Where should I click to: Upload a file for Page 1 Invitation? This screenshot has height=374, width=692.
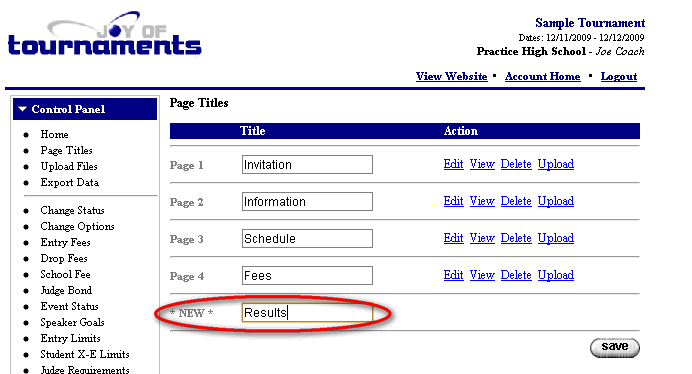click(x=556, y=164)
